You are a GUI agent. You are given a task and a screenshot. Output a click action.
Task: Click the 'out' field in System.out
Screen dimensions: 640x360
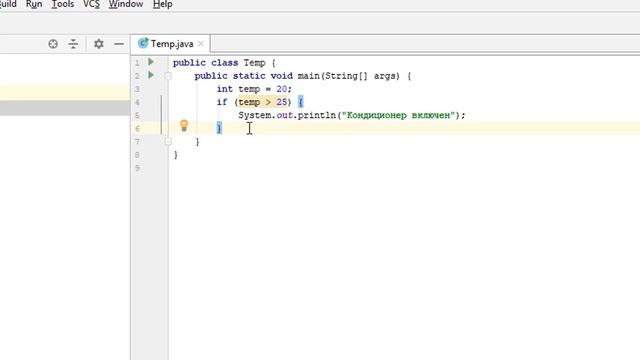pos(284,115)
